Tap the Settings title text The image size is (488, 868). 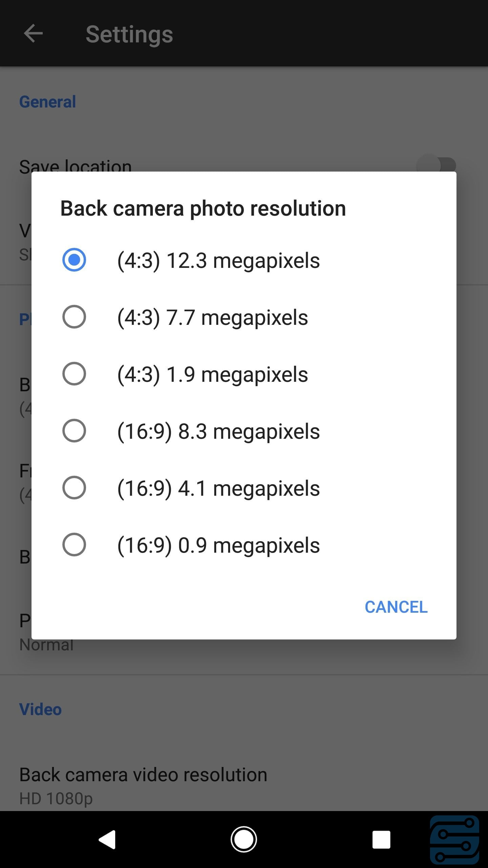click(129, 34)
